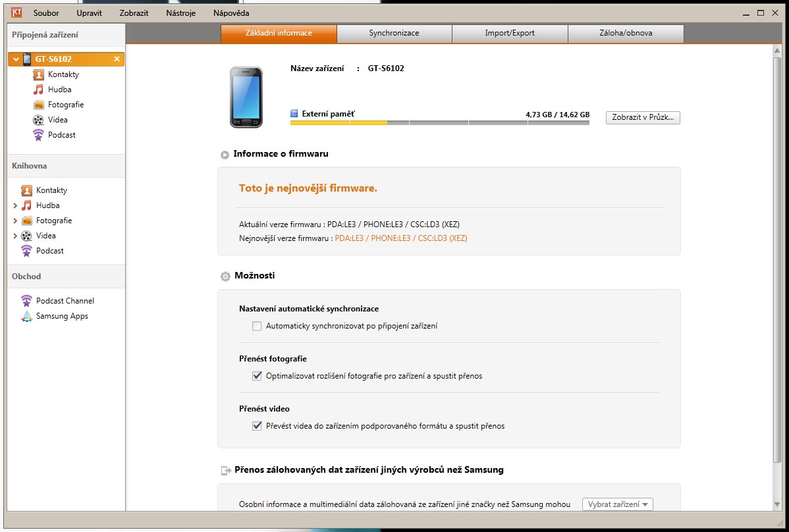The image size is (789, 532).
Task: Open the Vybrat zařízení dropdown
Action: click(617, 504)
